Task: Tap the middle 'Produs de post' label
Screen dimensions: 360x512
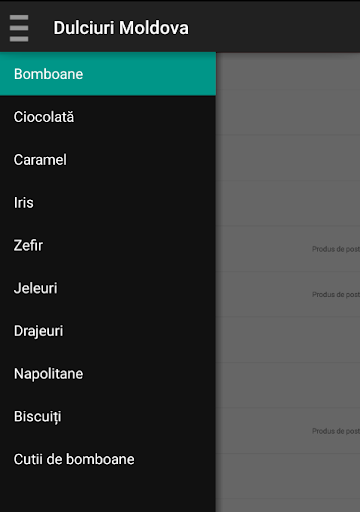Action: (x=336, y=294)
